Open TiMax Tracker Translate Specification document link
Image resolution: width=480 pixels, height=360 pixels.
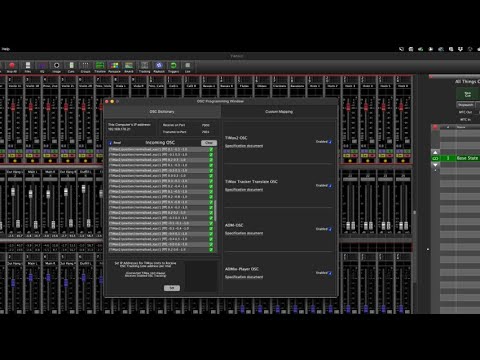click(x=244, y=190)
